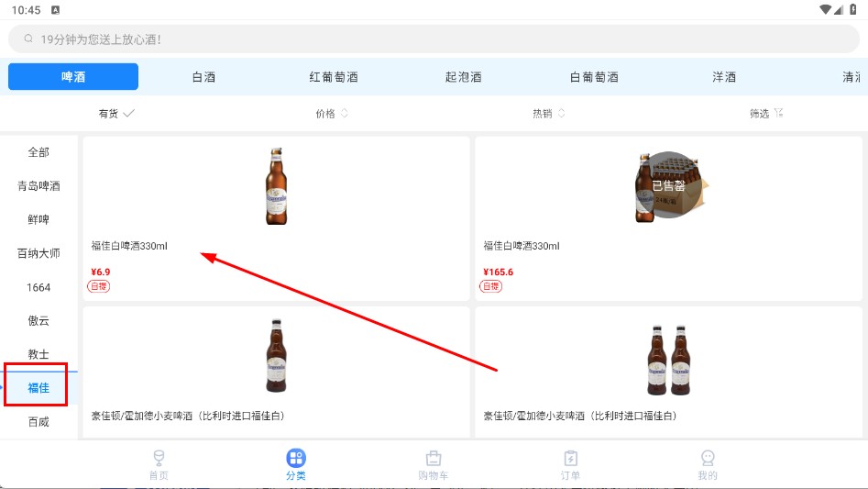Open the 购物车 shopping cart icon
This screenshot has height=489, width=868.
coord(434,458)
